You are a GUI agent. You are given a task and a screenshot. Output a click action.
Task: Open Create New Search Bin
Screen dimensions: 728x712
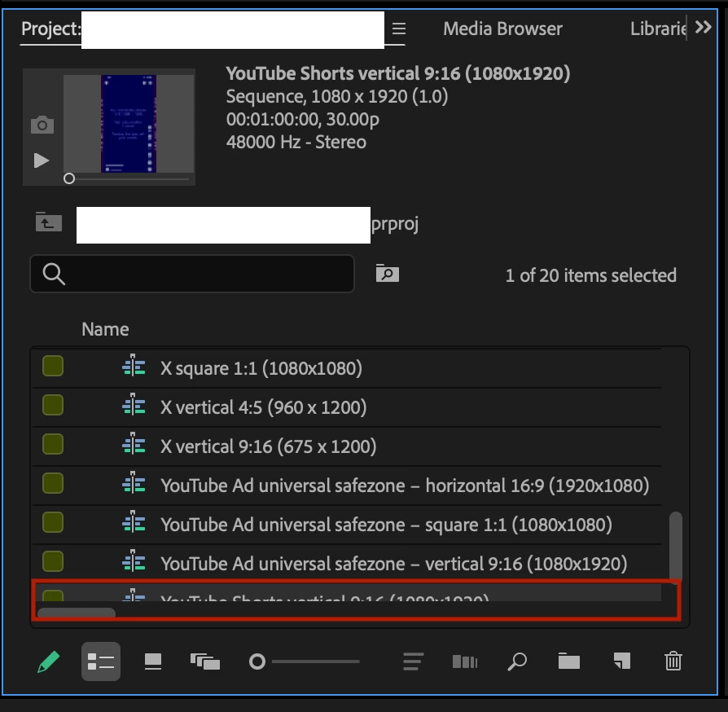[x=388, y=273]
